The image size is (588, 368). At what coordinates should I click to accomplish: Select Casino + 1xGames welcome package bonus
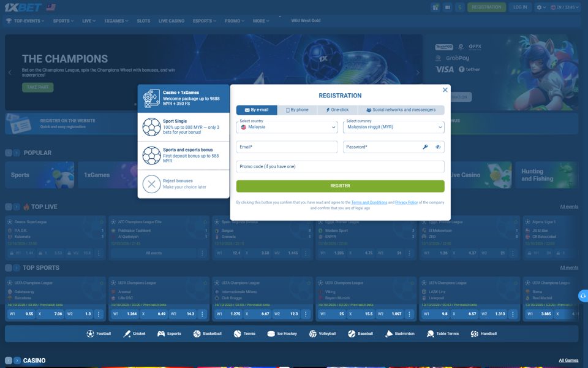pos(183,98)
